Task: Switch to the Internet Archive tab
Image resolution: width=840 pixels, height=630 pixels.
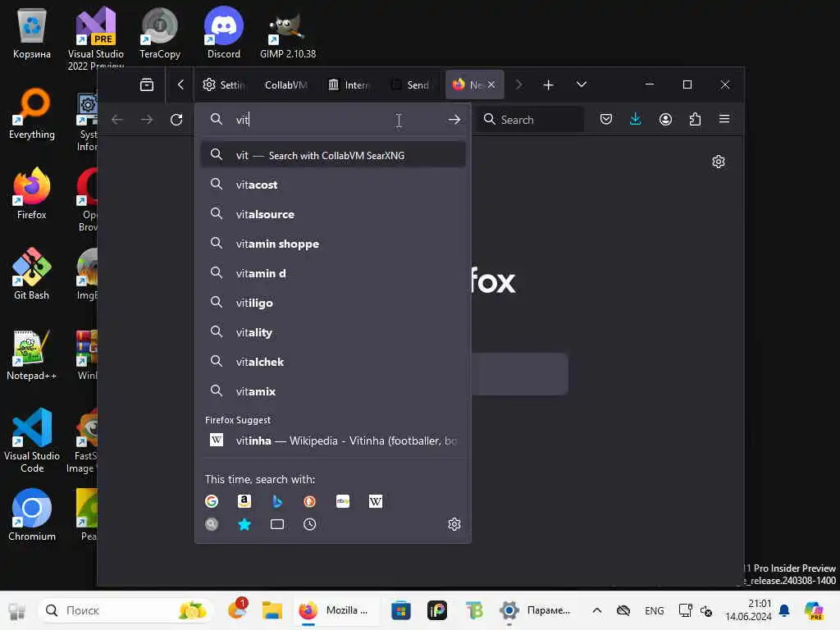Action: (x=349, y=84)
